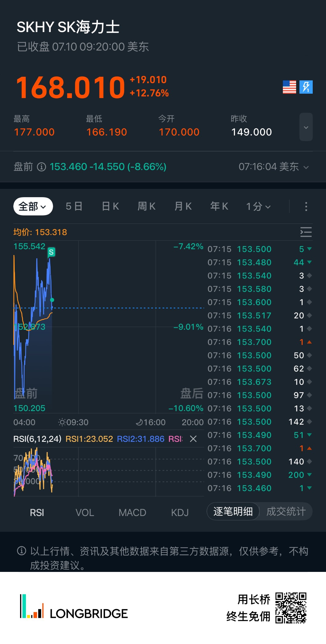Screen dimensions: 326x644
Task: Tap the pre-market info circle icon
Action: tap(42, 167)
